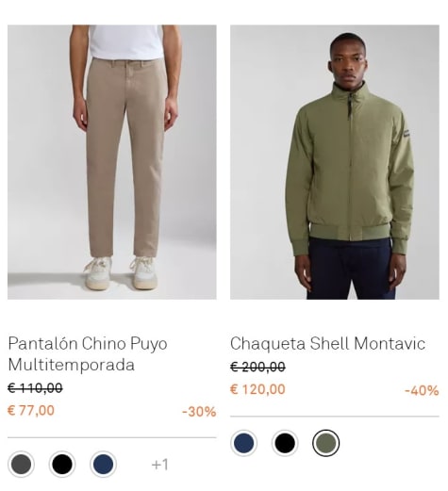Screen dimensions: 448x491
Task: Click the € 77,00 sale price
Action: point(31,411)
